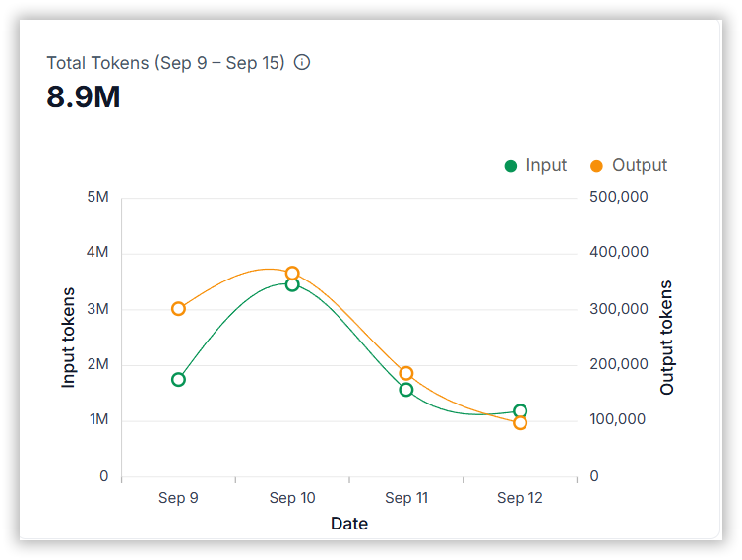The width and height of the screenshot is (742, 560).
Task: Toggle the orange Output legend dot
Action: 596,166
